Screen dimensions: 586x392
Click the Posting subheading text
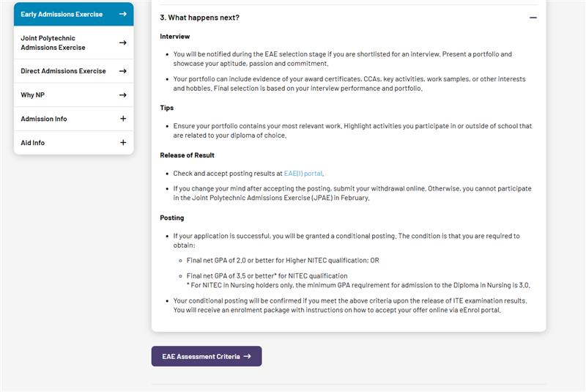point(172,218)
